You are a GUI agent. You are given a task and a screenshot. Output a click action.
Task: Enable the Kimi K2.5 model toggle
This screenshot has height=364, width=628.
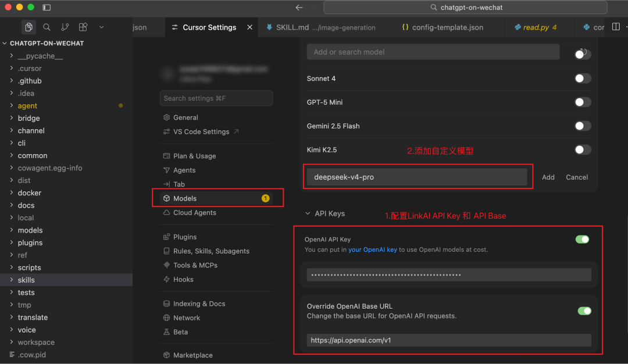coord(583,150)
